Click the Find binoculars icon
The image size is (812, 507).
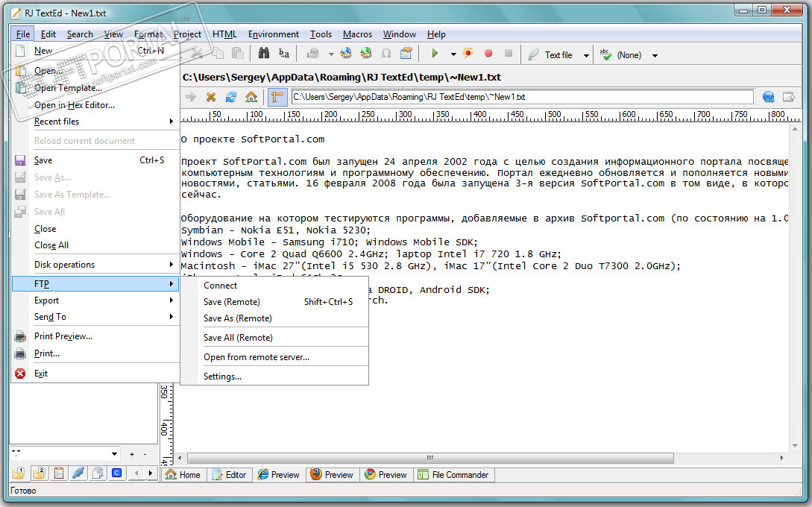pyautogui.click(x=264, y=54)
